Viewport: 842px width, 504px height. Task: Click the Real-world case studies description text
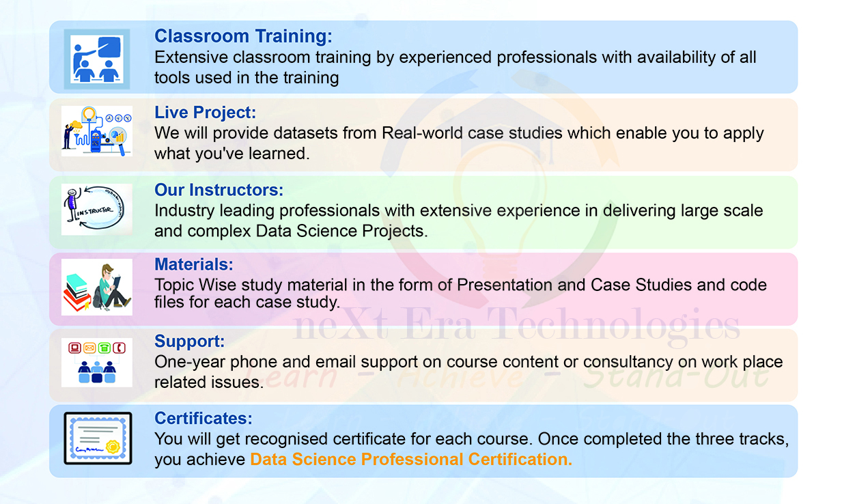click(x=459, y=143)
